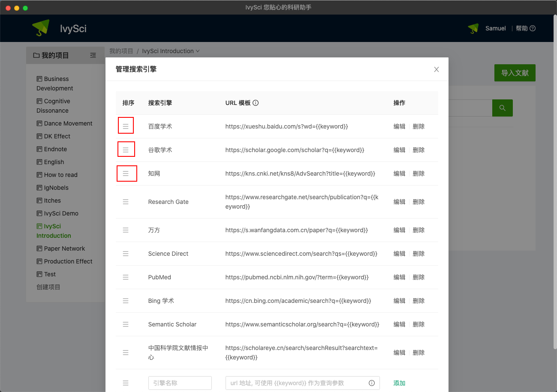The width and height of the screenshot is (557, 392).
Task: Click the green search magnifier button
Action: pyautogui.click(x=503, y=108)
